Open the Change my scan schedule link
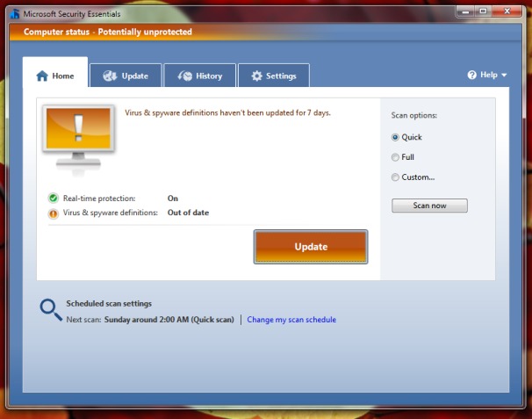The image size is (532, 419). click(291, 320)
